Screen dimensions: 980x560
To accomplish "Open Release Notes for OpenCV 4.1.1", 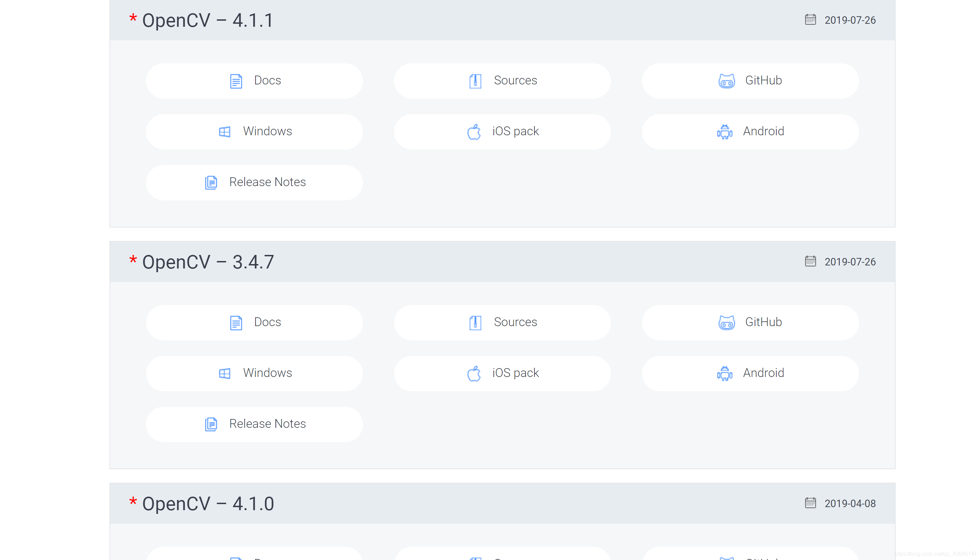I will 254,182.
